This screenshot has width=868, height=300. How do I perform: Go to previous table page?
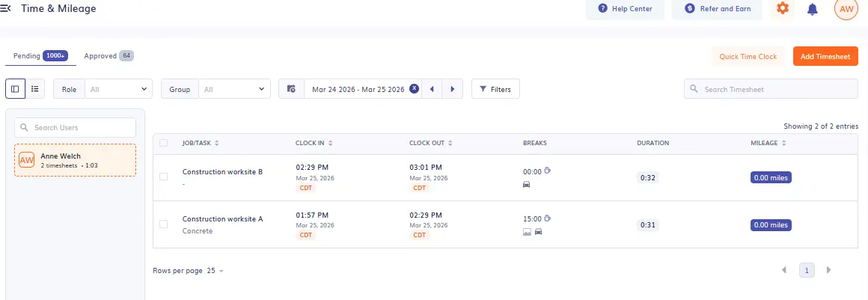pyautogui.click(x=784, y=270)
